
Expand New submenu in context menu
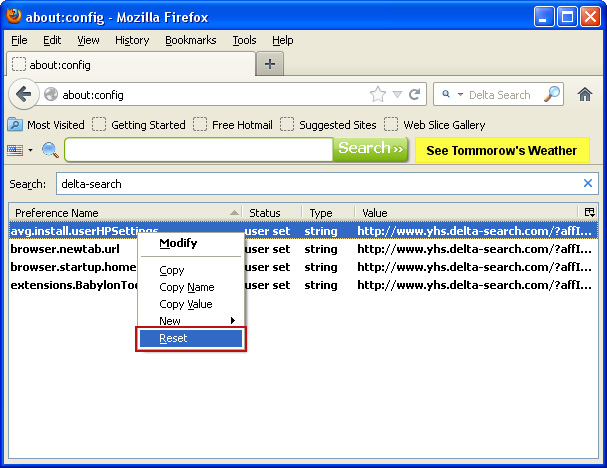tap(191, 321)
